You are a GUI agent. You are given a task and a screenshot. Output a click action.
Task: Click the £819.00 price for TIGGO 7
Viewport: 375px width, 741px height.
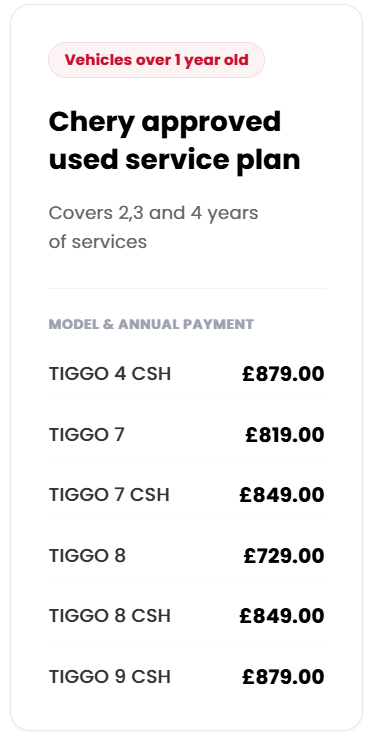pyautogui.click(x=284, y=434)
